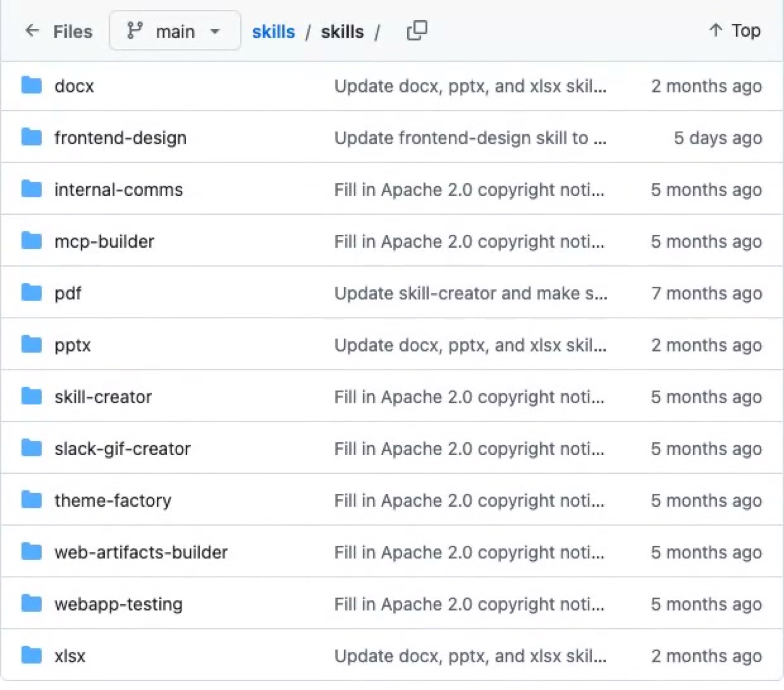The width and height of the screenshot is (784, 690).
Task: Open the web-artifacts-builder folder link
Action: tap(141, 552)
